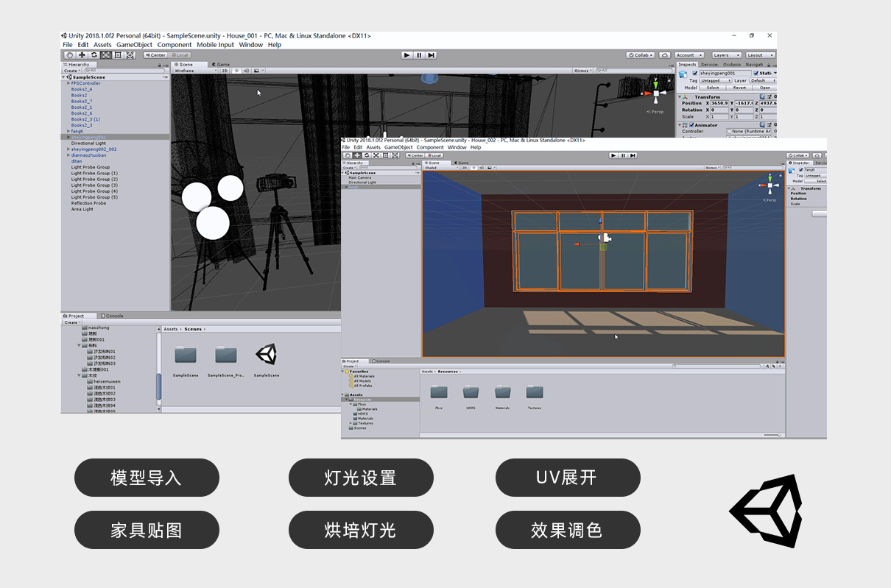The width and height of the screenshot is (891, 588).
Task: Adjust icon size slider in House_002 Project panel
Action: coord(771,435)
